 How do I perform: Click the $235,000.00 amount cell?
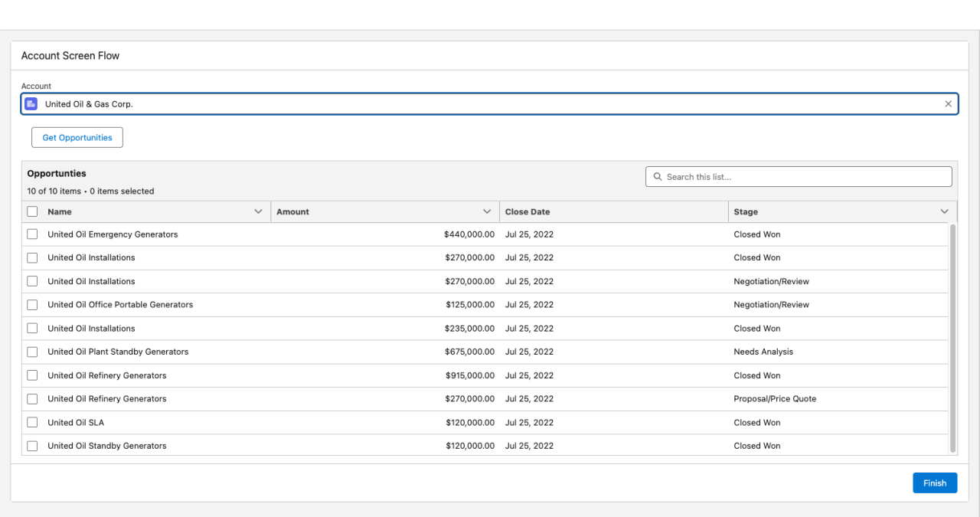coord(470,328)
